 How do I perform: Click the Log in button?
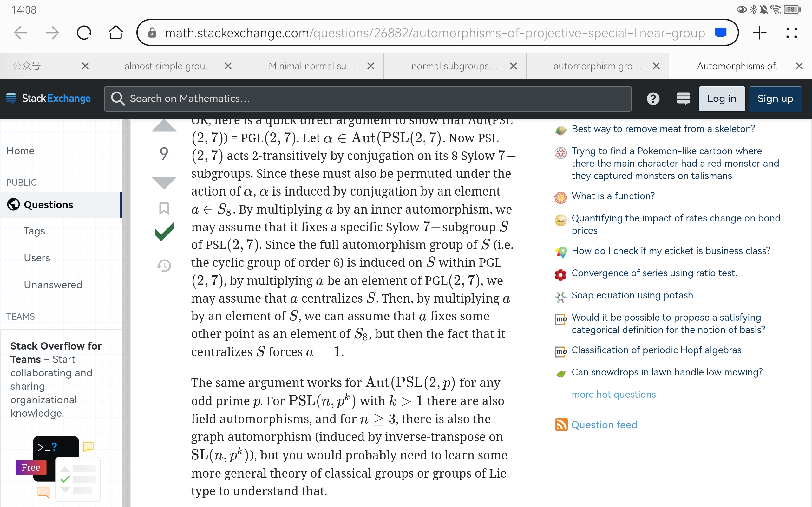(721, 99)
